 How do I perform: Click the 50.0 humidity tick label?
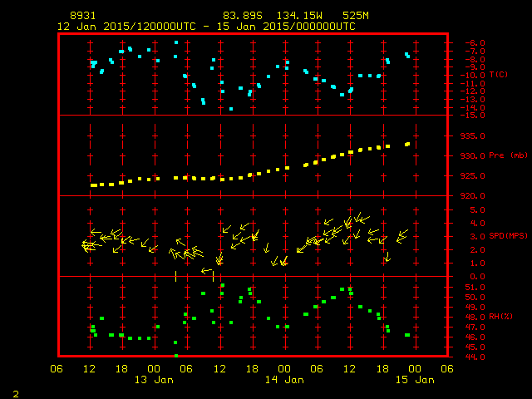tap(475, 298)
